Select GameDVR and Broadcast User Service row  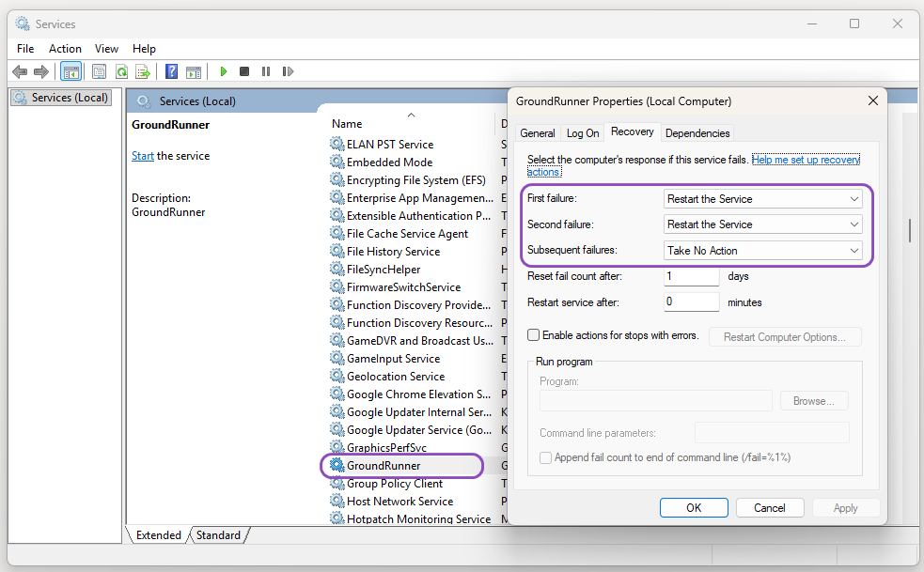pyautogui.click(x=419, y=341)
